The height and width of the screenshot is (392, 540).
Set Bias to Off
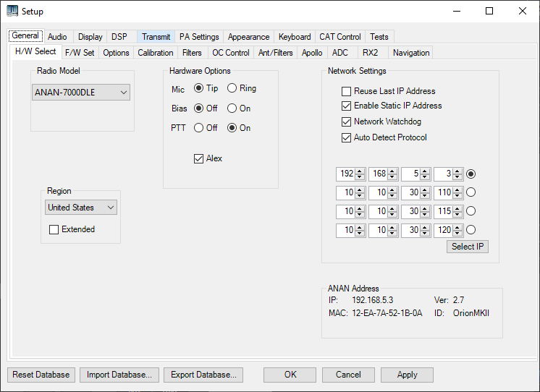(x=198, y=108)
